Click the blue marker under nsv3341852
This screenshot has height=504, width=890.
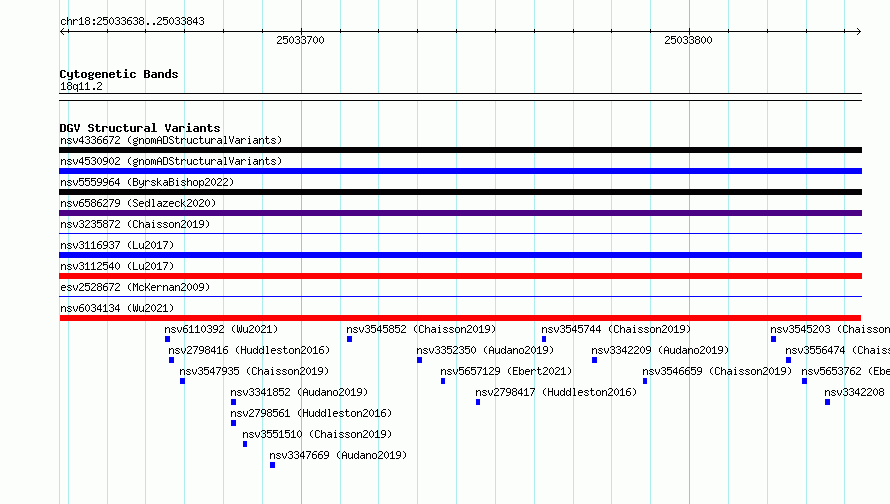233,402
